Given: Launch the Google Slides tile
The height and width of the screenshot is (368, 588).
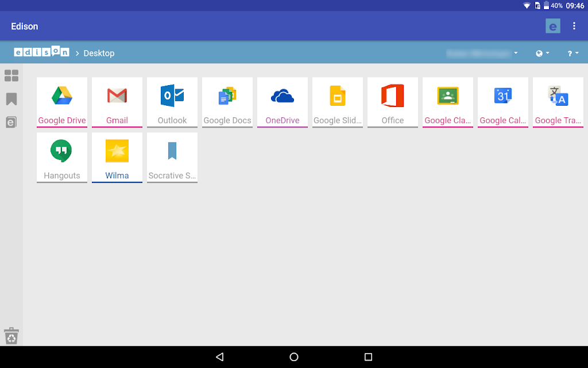Looking at the screenshot, I should coord(338,102).
